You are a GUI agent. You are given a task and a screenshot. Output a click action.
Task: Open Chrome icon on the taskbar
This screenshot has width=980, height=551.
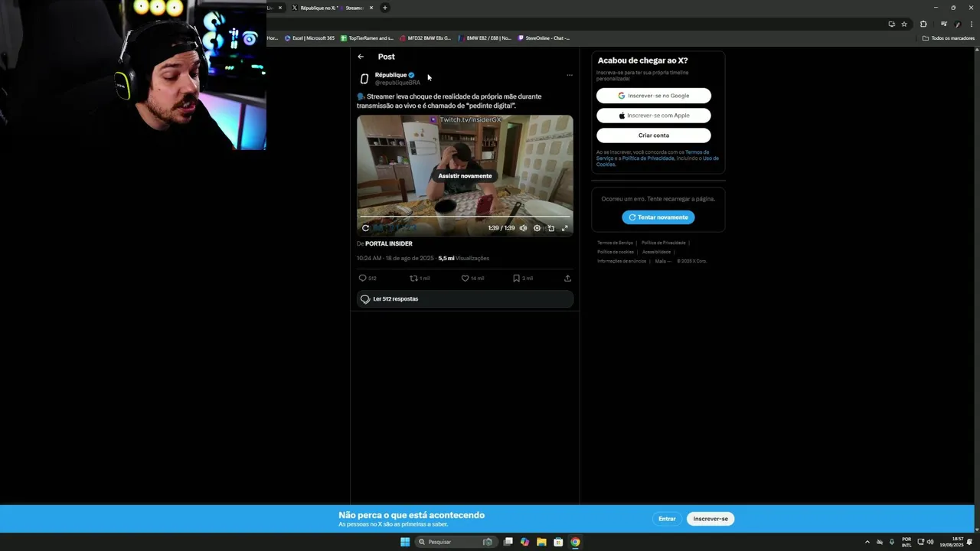click(575, 542)
